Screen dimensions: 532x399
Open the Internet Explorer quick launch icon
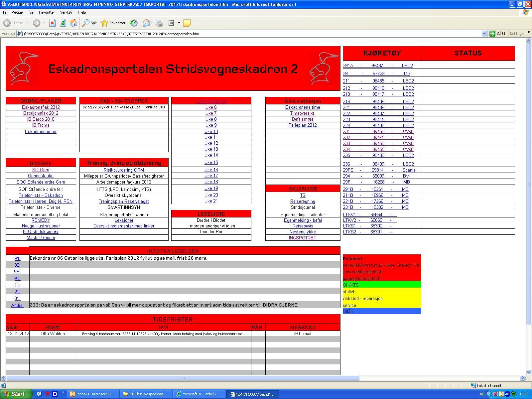point(39,394)
